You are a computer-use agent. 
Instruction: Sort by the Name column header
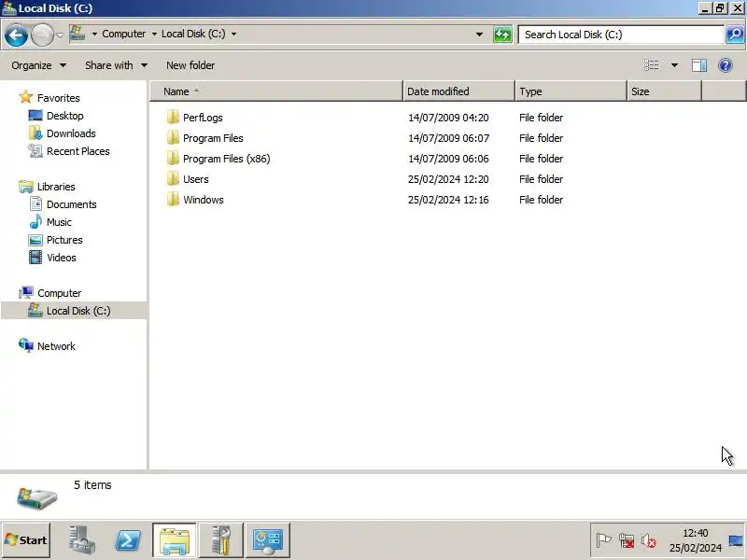pyautogui.click(x=276, y=91)
